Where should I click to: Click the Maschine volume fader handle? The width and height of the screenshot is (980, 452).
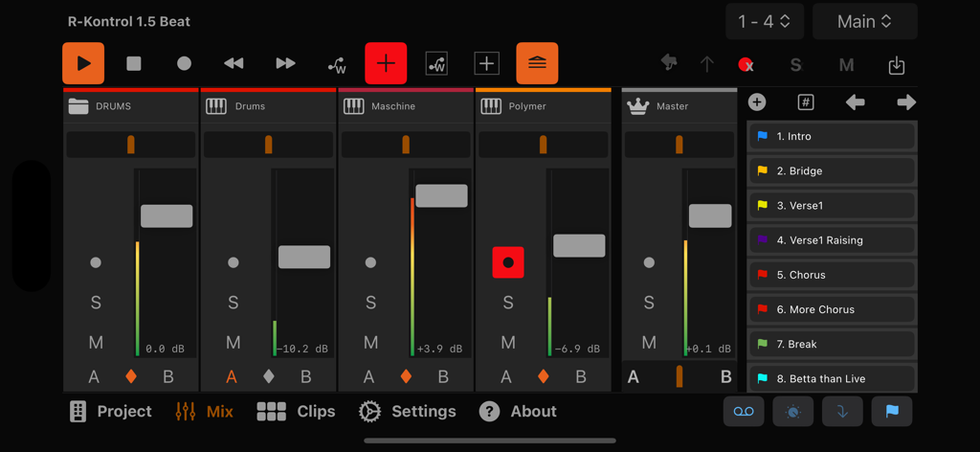tap(442, 195)
